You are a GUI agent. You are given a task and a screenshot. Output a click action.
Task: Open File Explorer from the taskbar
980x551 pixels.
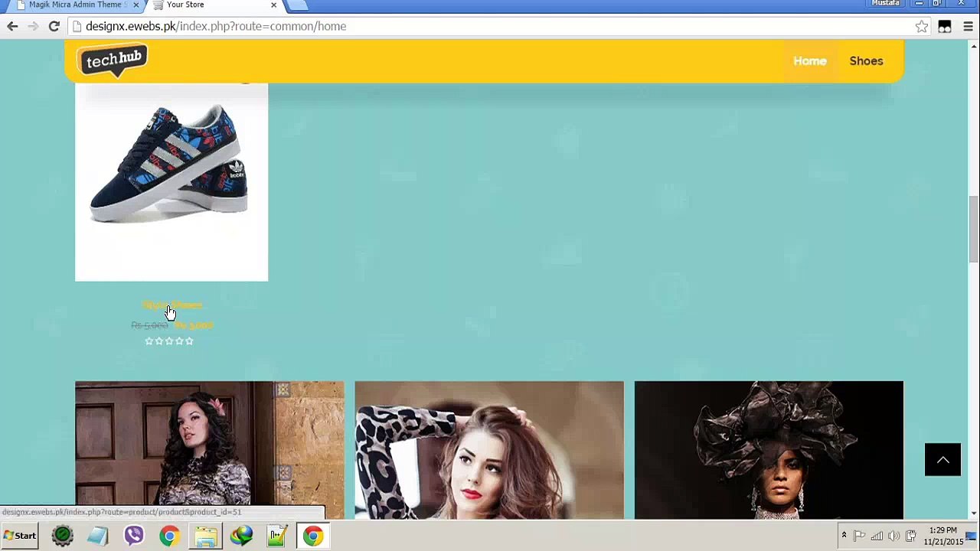pos(205,536)
